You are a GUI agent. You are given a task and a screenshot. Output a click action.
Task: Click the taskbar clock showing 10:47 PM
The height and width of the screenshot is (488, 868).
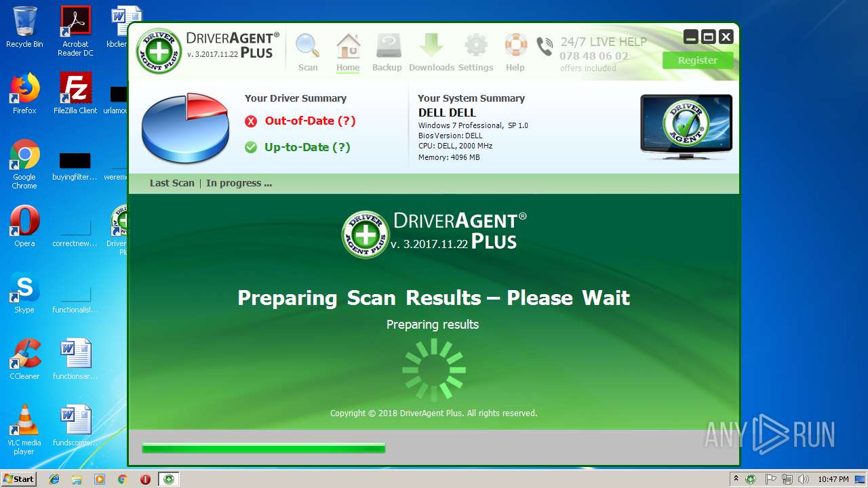click(x=833, y=479)
